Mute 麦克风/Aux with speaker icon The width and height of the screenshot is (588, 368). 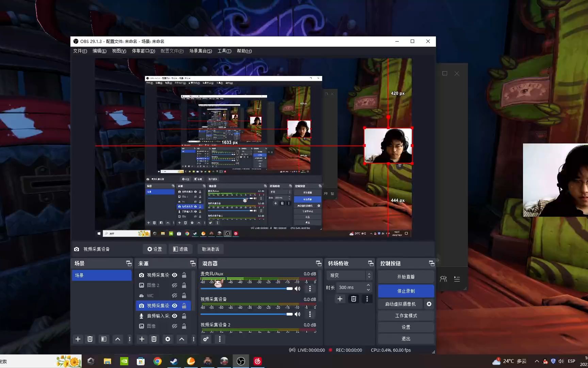coord(297,289)
